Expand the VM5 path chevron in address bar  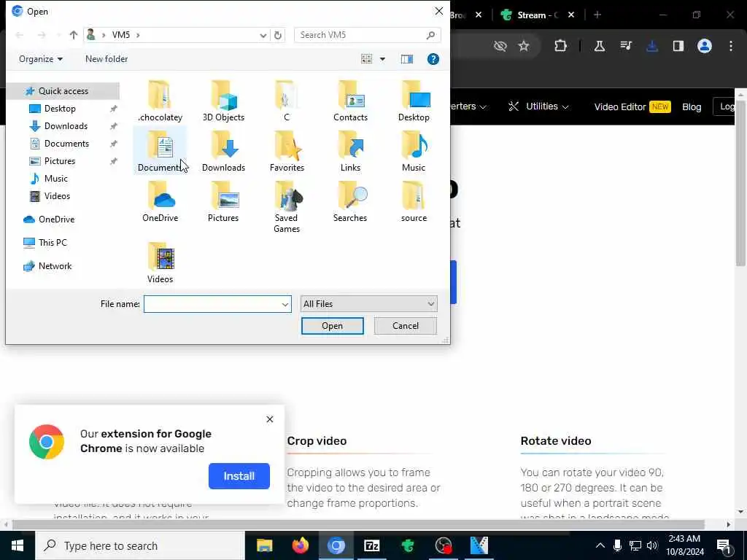[x=138, y=35]
